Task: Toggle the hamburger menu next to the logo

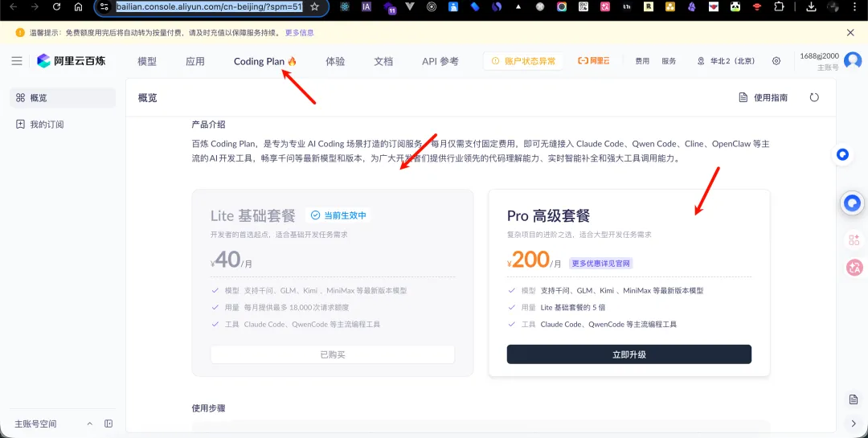Action: pos(17,61)
